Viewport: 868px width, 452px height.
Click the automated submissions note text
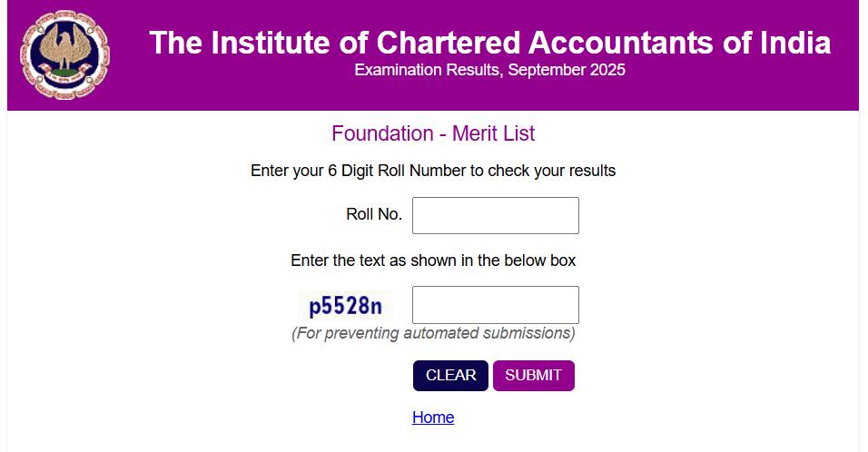(433, 333)
